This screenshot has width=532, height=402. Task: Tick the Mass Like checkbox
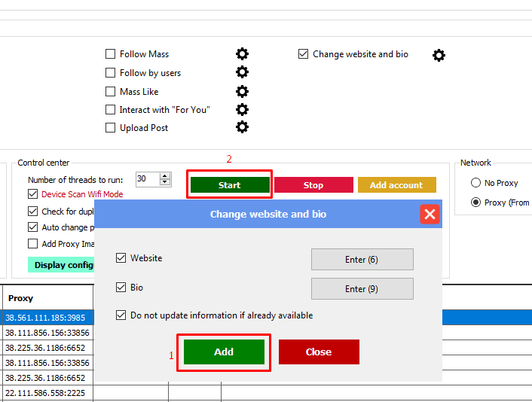click(x=111, y=91)
